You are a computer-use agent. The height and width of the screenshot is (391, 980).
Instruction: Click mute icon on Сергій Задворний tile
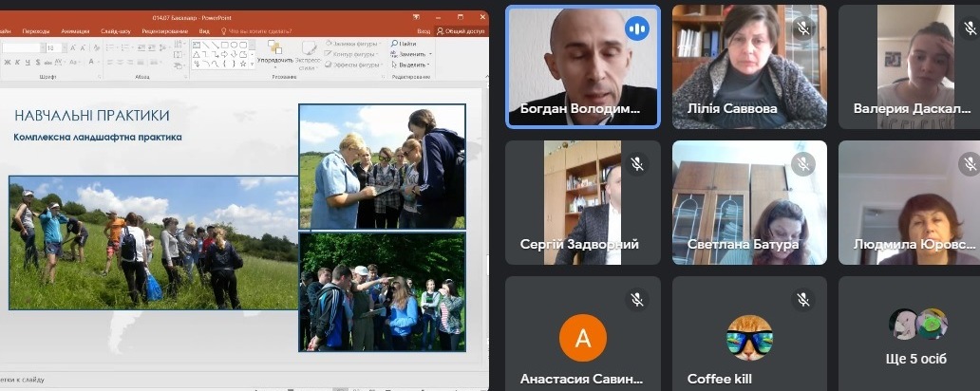636,164
